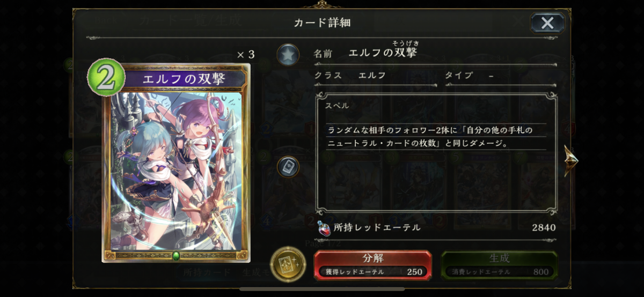Image resolution: width=644 pixels, height=297 pixels.
Task: Close the カード詳細 dialog with X
Action: [547, 23]
